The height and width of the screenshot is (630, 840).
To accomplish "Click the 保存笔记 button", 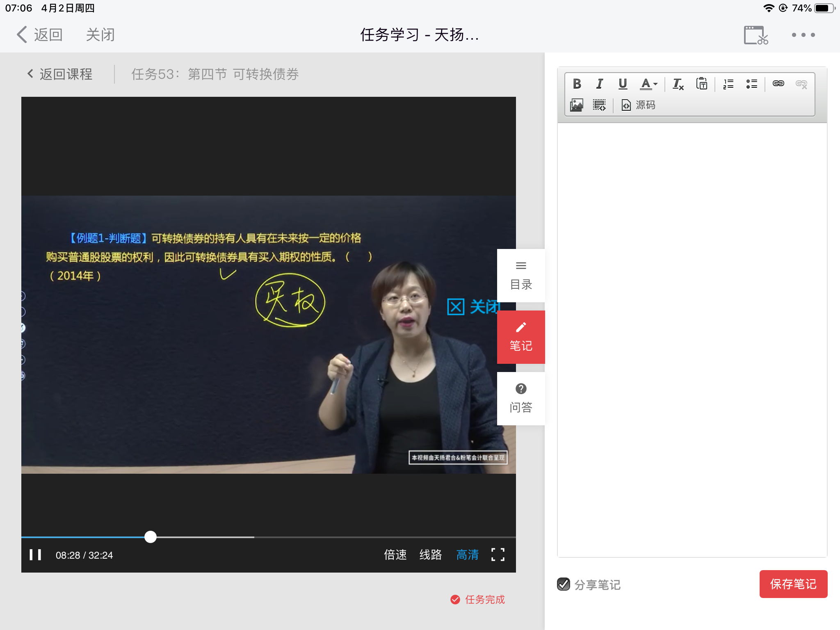I will coord(793,584).
